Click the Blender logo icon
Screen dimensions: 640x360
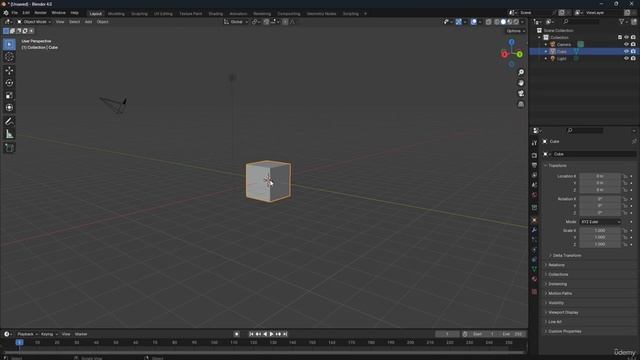click(6, 13)
